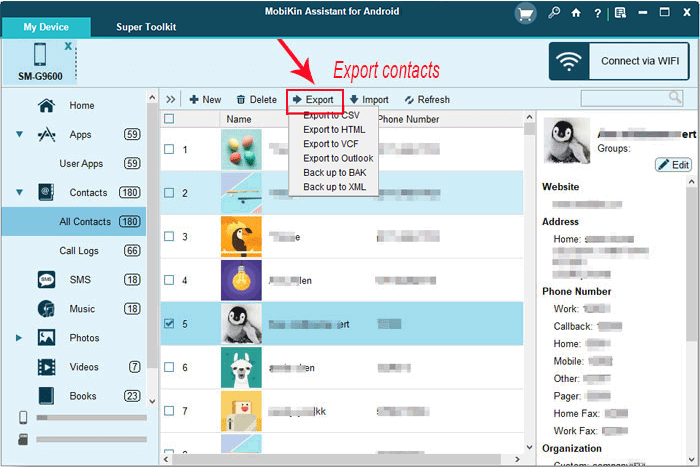The height and width of the screenshot is (467, 700).
Task: Open help question mark icon
Action: (x=597, y=13)
